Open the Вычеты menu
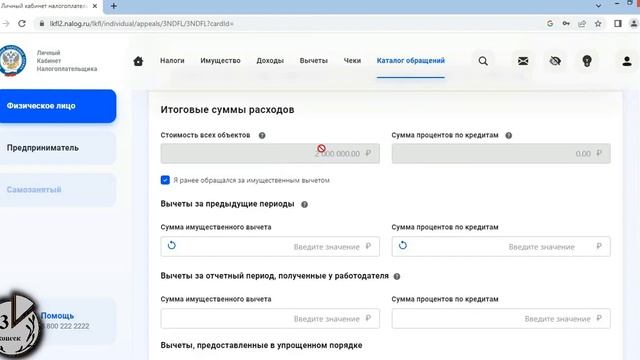The image size is (640, 360). point(313,60)
